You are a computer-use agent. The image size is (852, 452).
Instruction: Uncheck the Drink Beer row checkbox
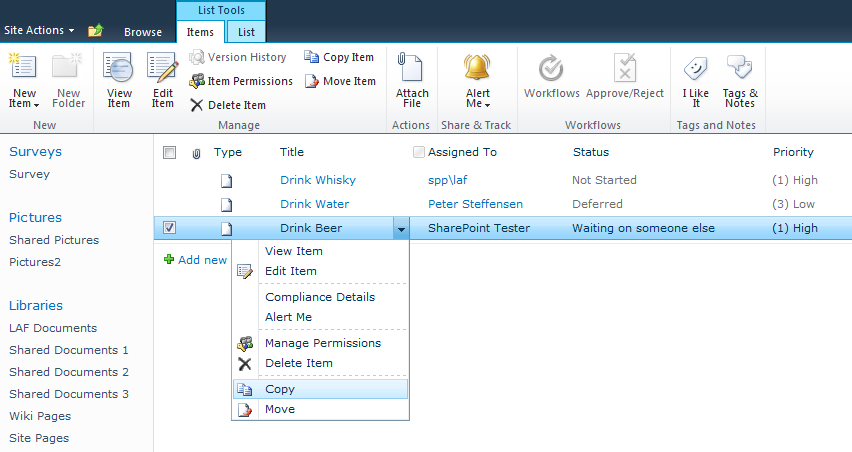[170, 228]
